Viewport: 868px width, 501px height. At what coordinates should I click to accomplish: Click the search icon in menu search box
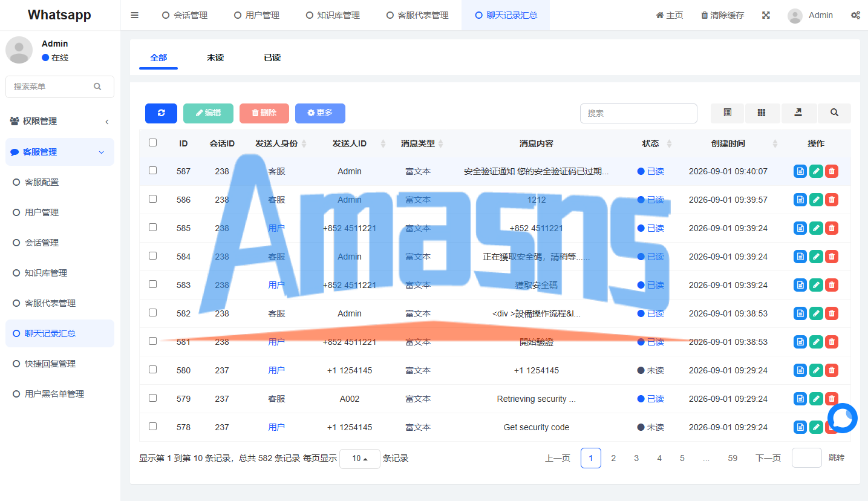[97, 87]
